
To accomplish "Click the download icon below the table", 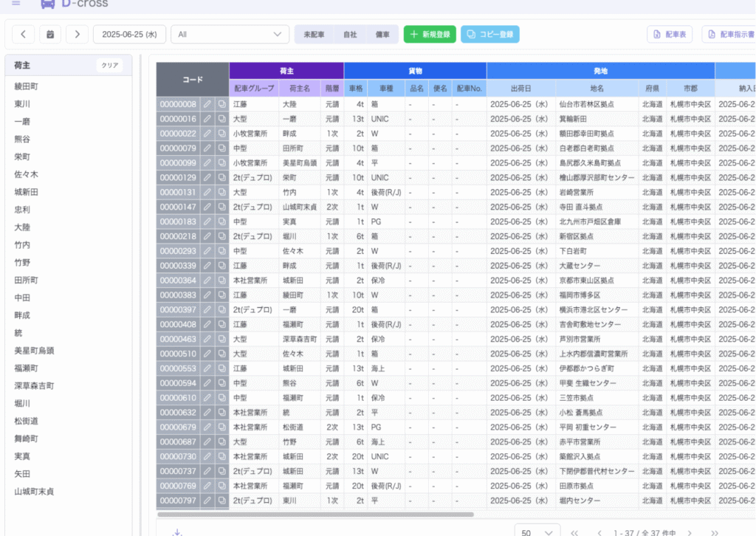I will [x=177, y=532].
